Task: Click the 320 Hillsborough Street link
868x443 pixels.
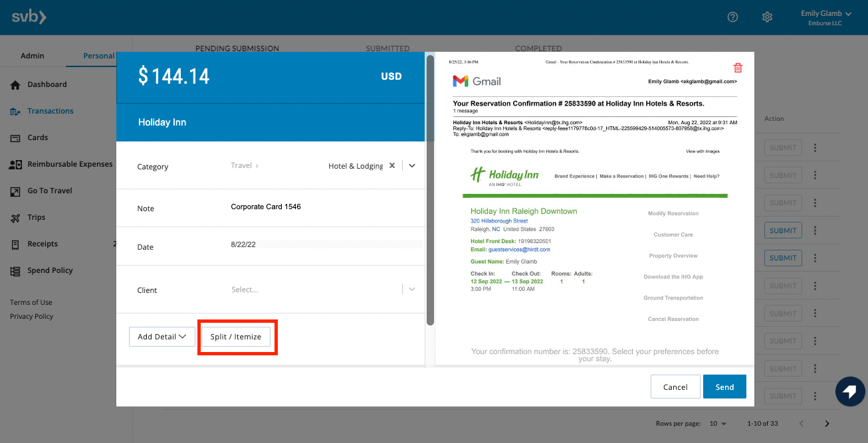Action: point(499,221)
